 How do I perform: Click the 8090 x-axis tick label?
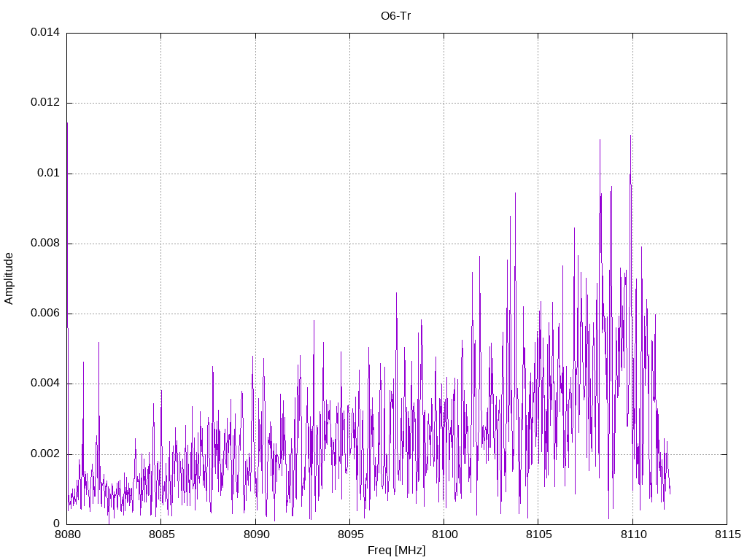[255, 534]
